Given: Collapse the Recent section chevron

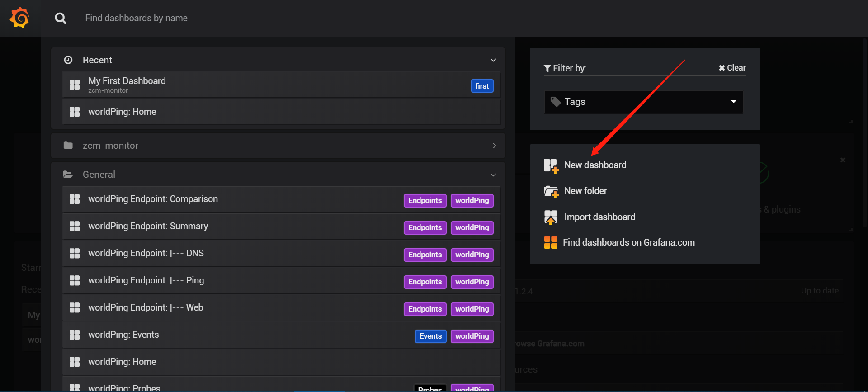Looking at the screenshot, I should coord(493,60).
